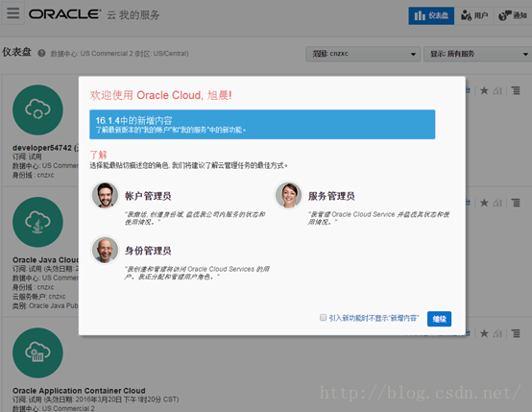Switch to the 仪表盘 dashboard tab
Viewport: 532px width, 412px height.
pyautogui.click(x=431, y=15)
